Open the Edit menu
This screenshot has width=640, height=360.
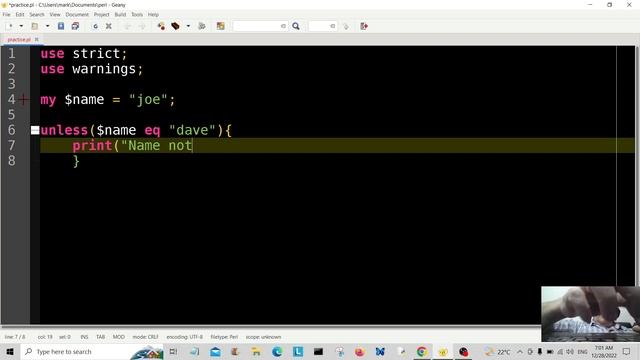tap(20, 14)
